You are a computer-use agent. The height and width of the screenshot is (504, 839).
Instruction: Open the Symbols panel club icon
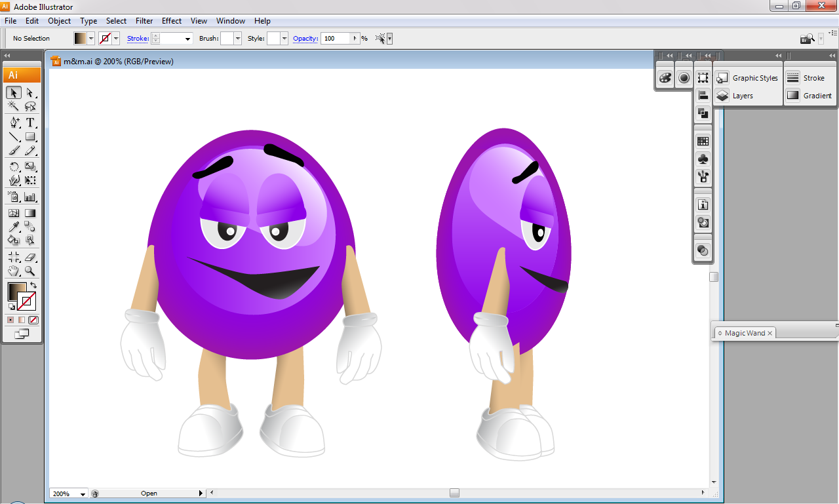click(x=703, y=159)
